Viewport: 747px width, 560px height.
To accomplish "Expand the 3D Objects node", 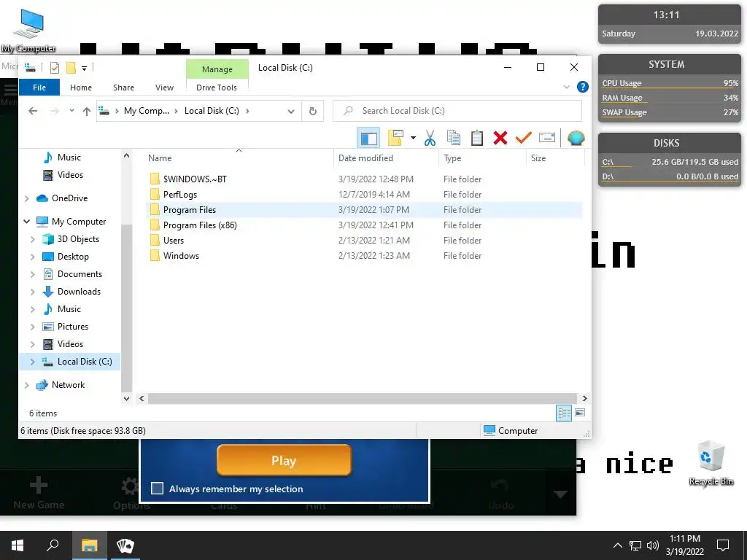I will pyautogui.click(x=32, y=239).
